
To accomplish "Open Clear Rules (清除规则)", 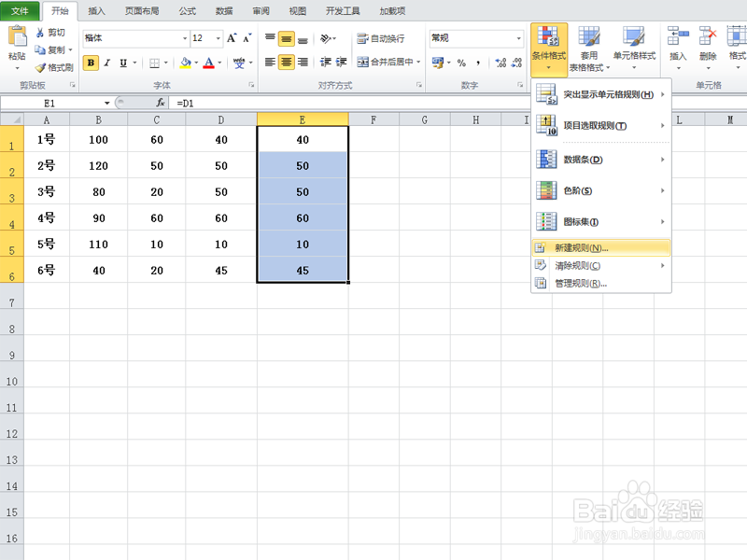I will tap(601, 266).
